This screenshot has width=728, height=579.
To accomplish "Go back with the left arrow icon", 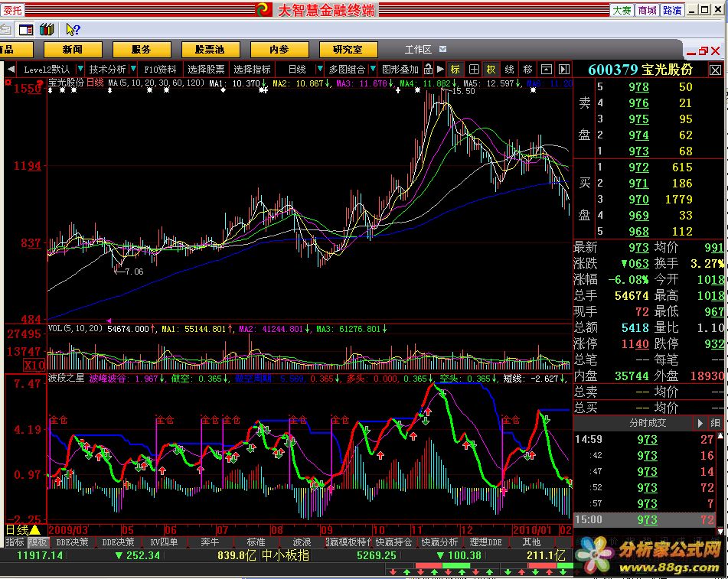I will point(11,69).
